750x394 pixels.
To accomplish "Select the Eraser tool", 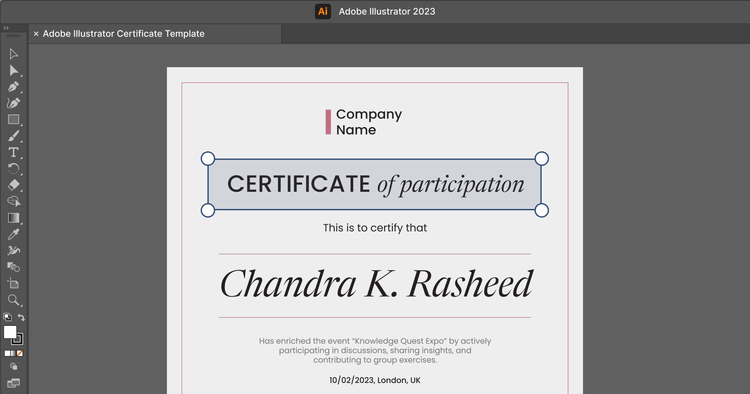I will coord(13,185).
